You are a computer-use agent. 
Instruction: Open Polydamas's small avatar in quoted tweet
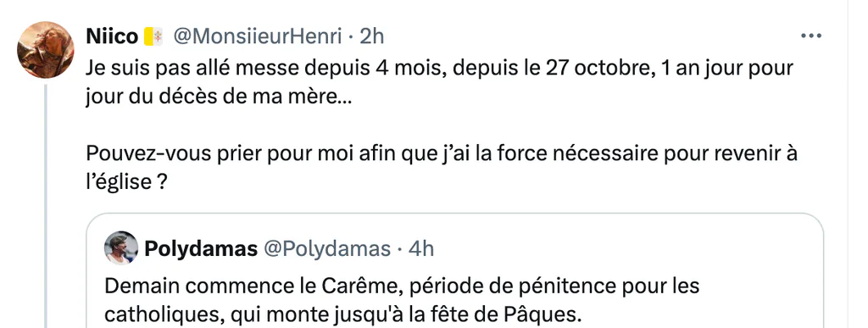120,247
